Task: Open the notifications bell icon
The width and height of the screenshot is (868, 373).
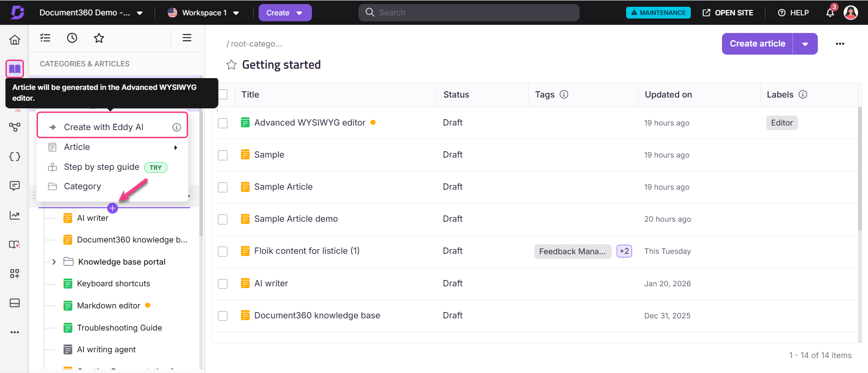Action: click(830, 13)
